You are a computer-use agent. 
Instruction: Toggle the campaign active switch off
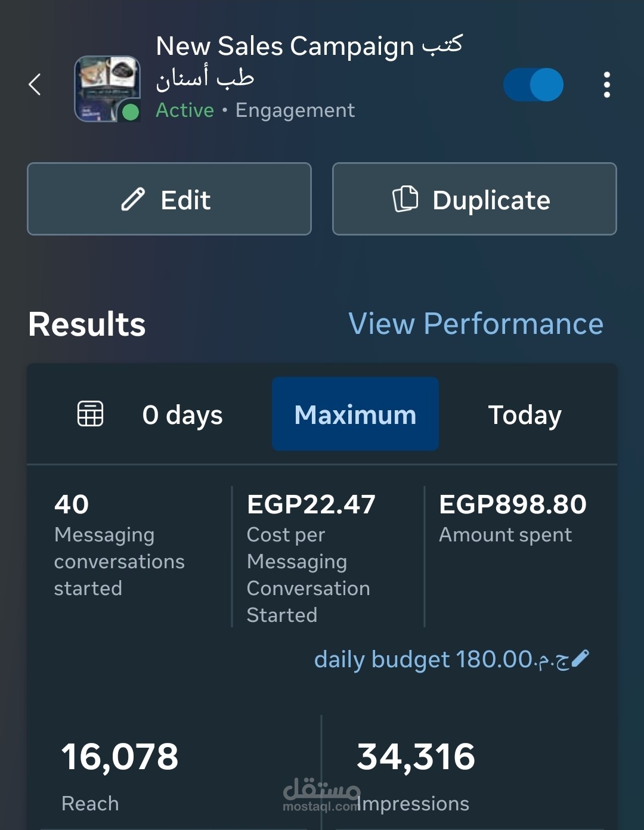tap(533, 85)
